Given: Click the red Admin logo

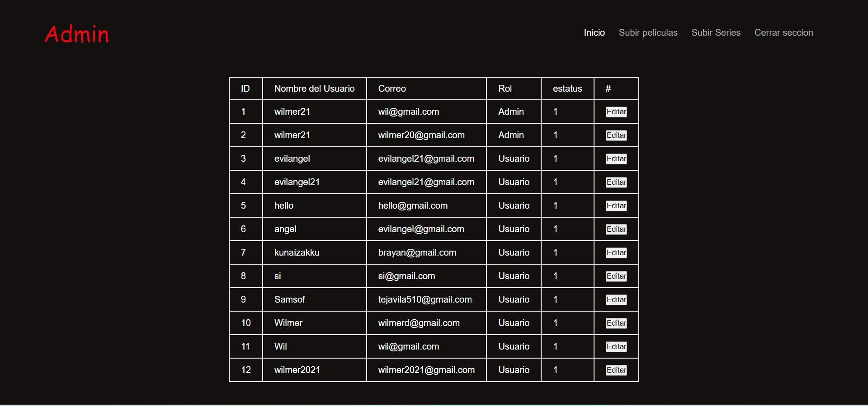Looking at the screenshot, I should point(77,34).
